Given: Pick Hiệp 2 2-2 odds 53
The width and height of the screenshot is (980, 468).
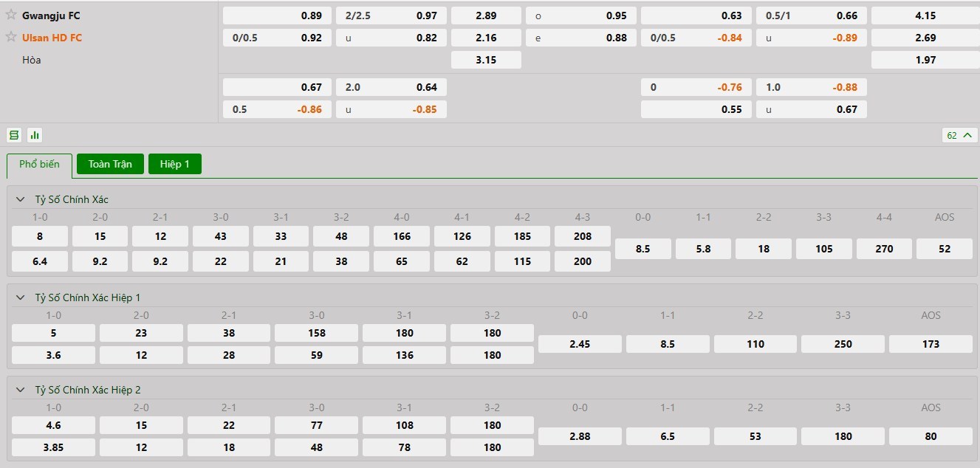Looking at the screenshot, I should 755,436.
